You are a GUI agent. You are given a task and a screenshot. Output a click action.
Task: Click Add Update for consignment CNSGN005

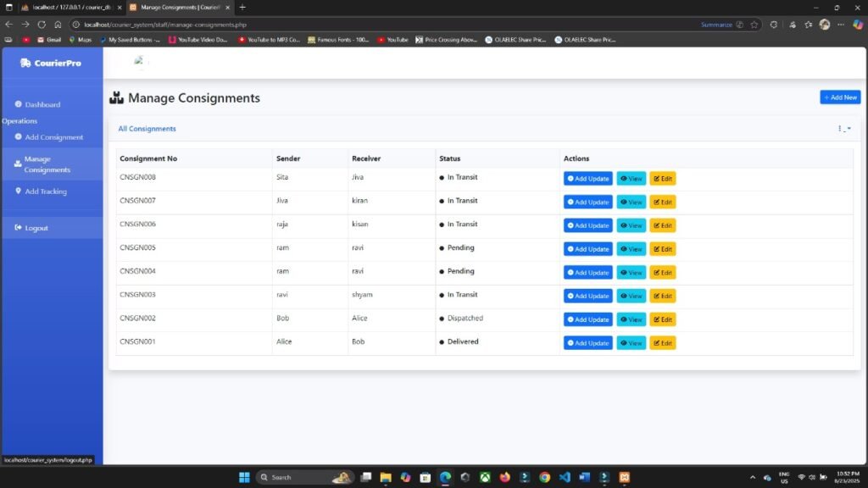[x=587, y=249]
